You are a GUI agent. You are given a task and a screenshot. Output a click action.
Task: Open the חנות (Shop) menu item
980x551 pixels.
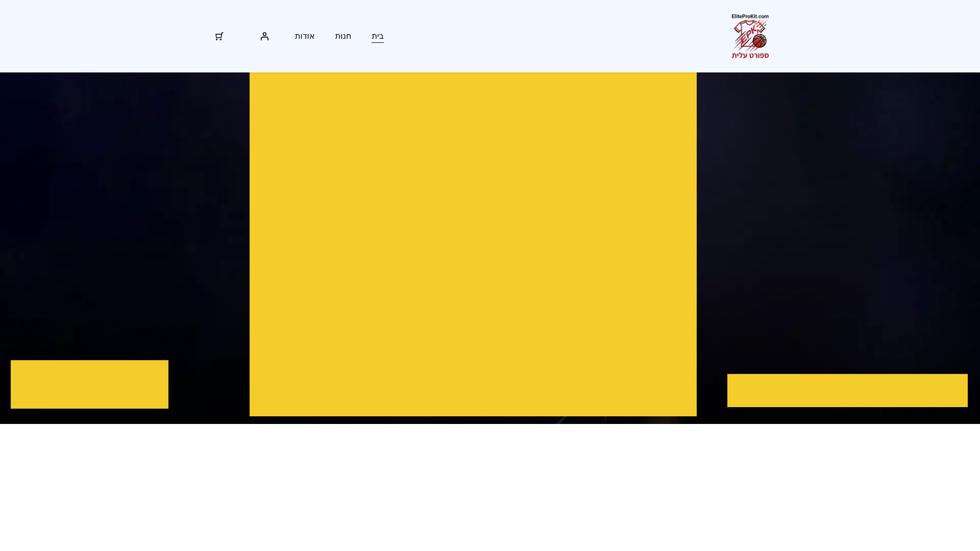click(x=343, y=36)
